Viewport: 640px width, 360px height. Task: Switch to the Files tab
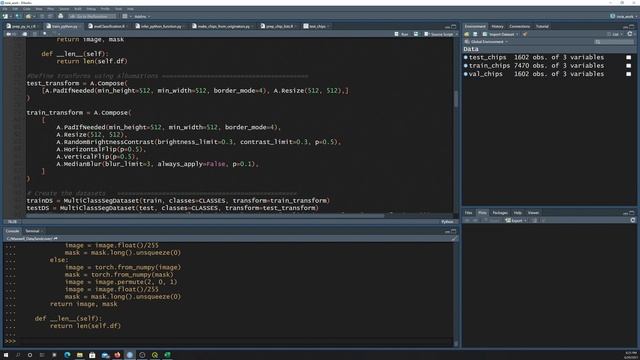pos(469,213)
